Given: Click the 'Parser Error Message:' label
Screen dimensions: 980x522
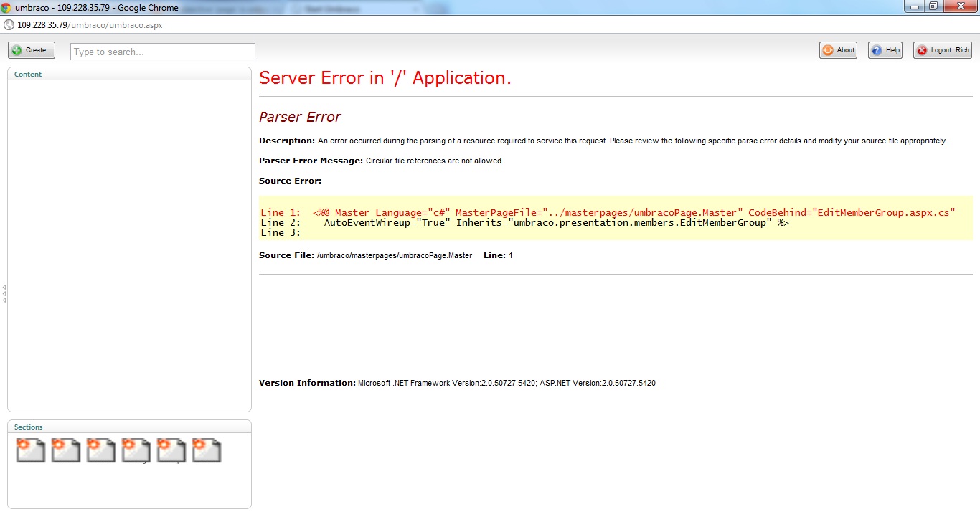Looking at the screenshot, I should pyautogui.click(x=311, y=161).
